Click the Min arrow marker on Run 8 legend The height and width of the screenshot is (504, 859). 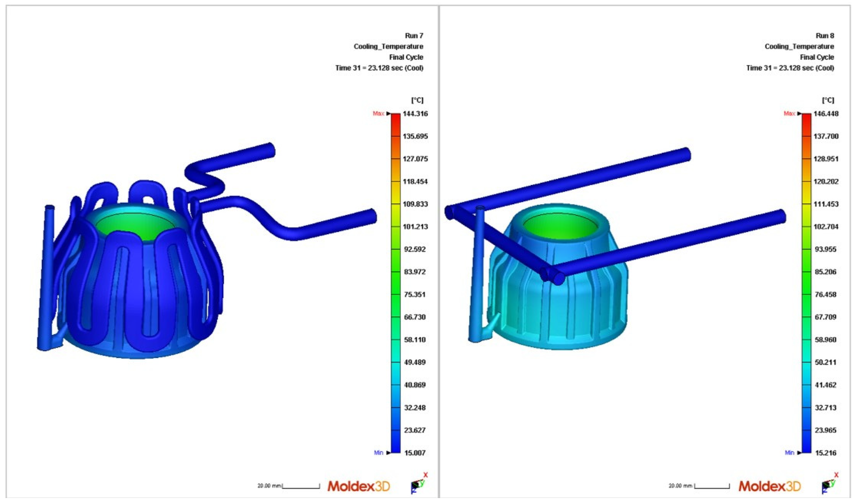pos(799,453)
